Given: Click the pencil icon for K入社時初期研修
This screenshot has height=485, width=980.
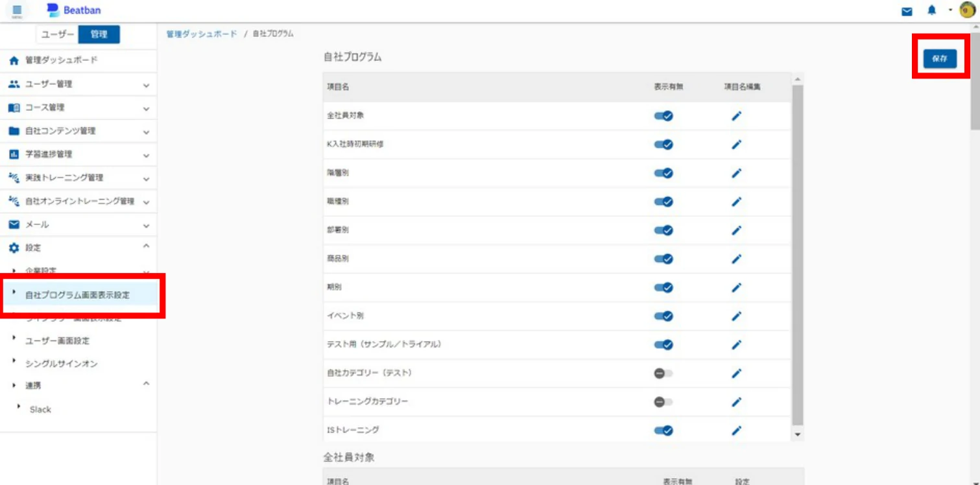Looking at the screenshot, I should click(x=736, y=145).
